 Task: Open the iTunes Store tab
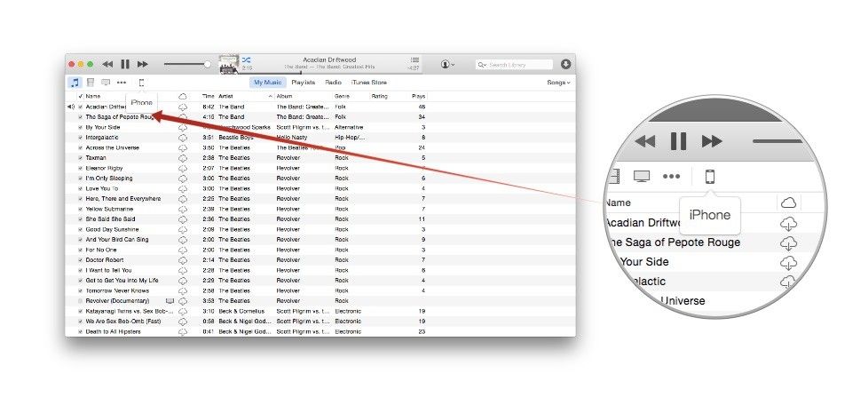368,83
